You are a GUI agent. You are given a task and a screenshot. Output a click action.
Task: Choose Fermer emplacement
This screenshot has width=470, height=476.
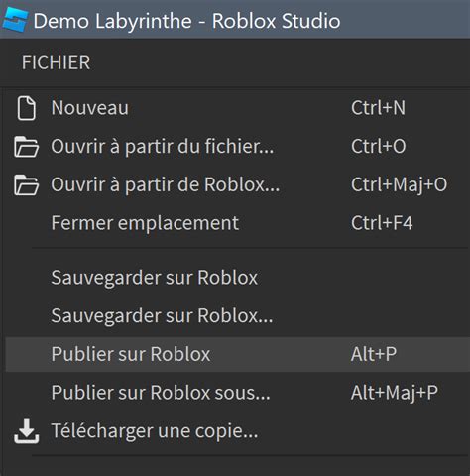click(x=238, y=223)
